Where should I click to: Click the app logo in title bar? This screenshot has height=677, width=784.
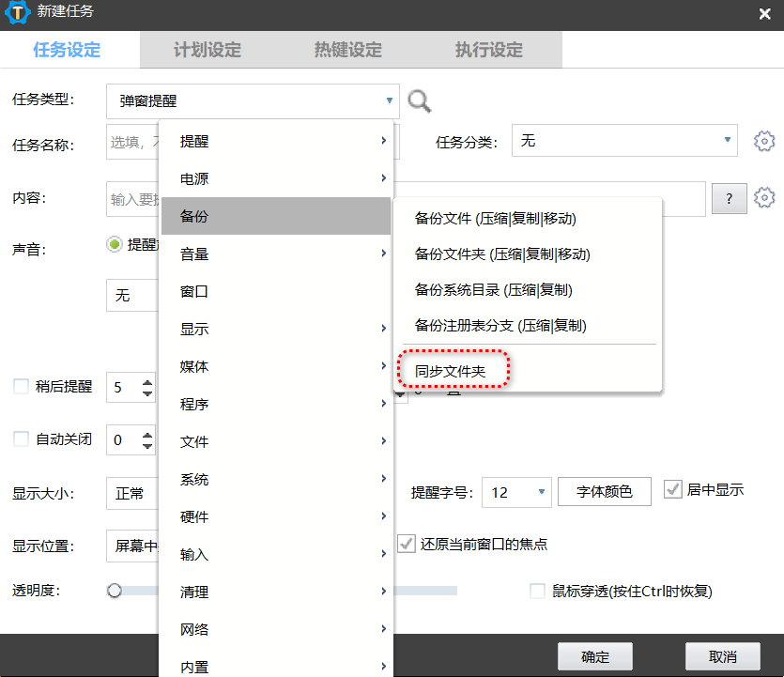16,13
